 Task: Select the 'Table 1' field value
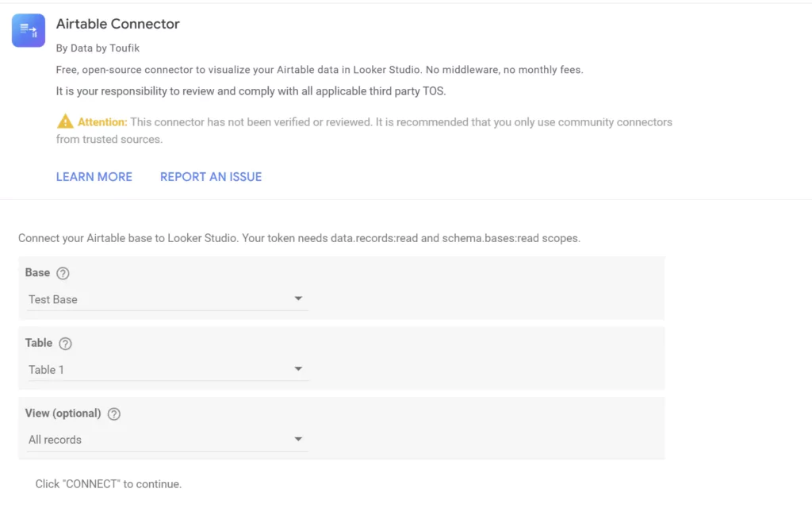click(x=46, y=369)
